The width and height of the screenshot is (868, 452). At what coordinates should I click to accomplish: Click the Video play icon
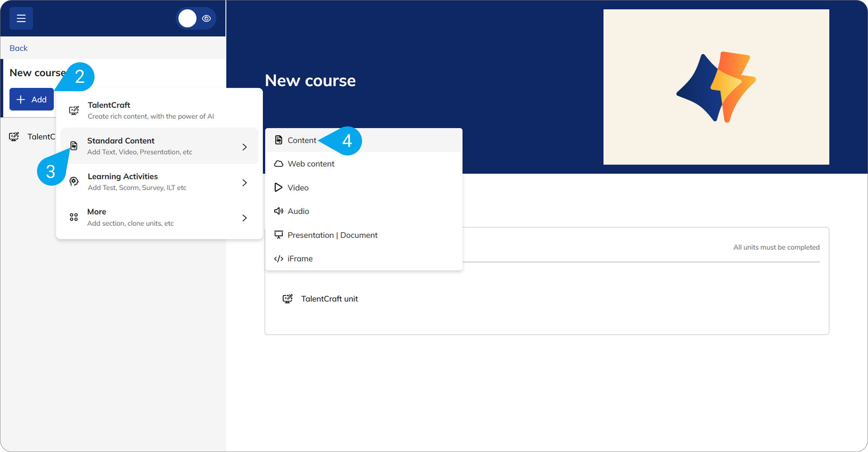pos(278,187)
